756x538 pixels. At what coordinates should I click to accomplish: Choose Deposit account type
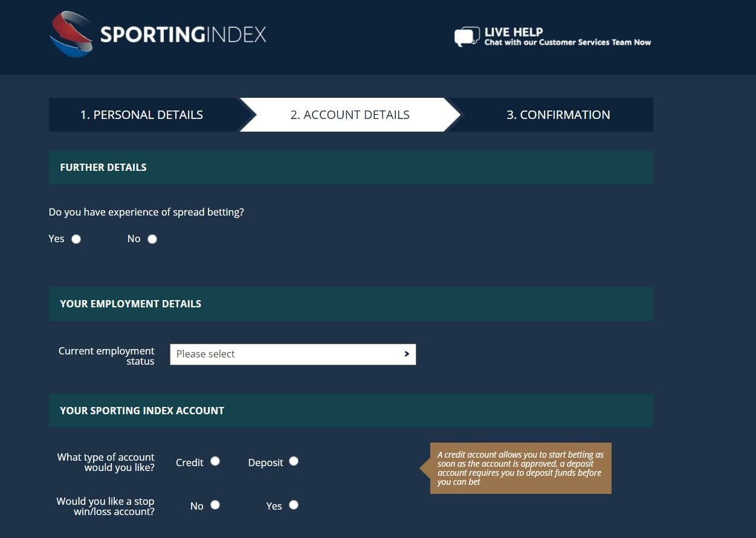tap(294, 461)
